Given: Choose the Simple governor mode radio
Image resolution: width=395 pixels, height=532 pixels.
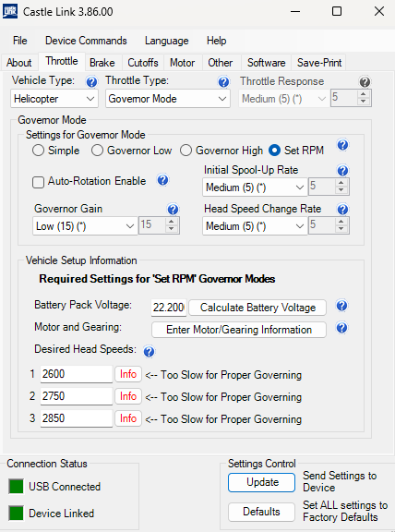Looking at the screenshot, I should click(x=38, y=151).
